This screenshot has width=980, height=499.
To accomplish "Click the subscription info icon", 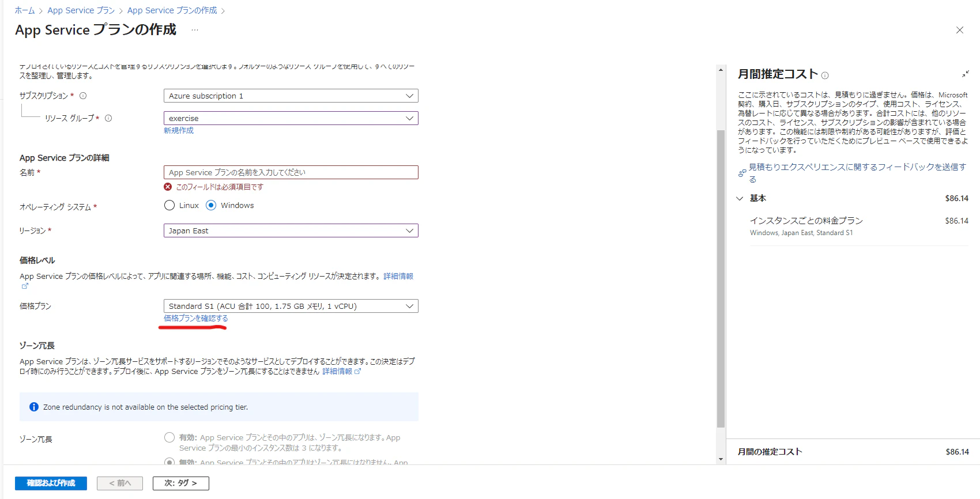I will pos(83,96).
